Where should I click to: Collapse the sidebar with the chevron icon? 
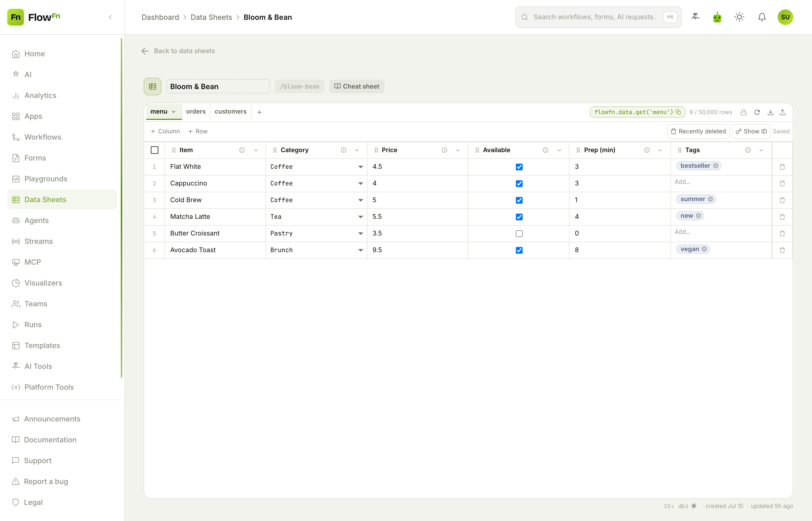110,17
